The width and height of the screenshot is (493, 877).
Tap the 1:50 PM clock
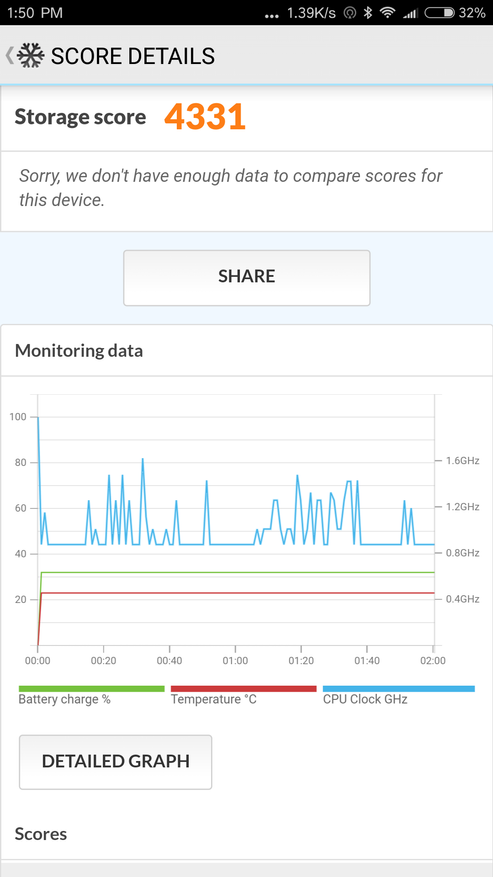pos(35,12)
